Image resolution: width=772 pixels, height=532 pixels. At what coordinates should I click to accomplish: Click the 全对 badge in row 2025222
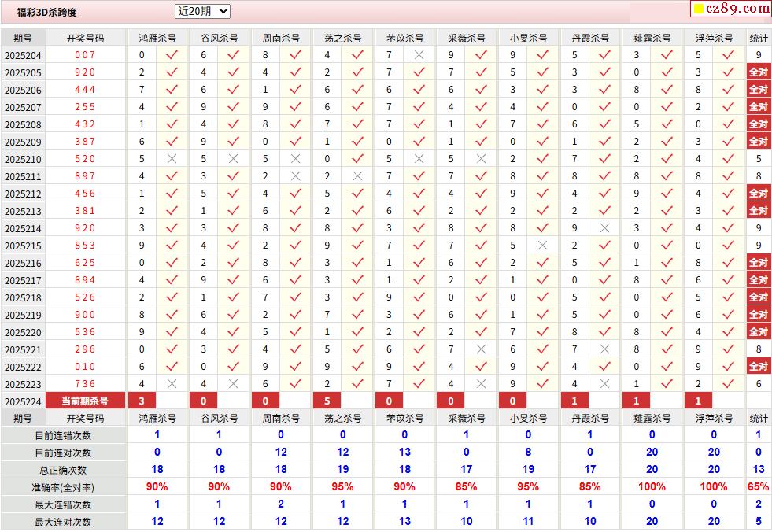click(759, 367)
